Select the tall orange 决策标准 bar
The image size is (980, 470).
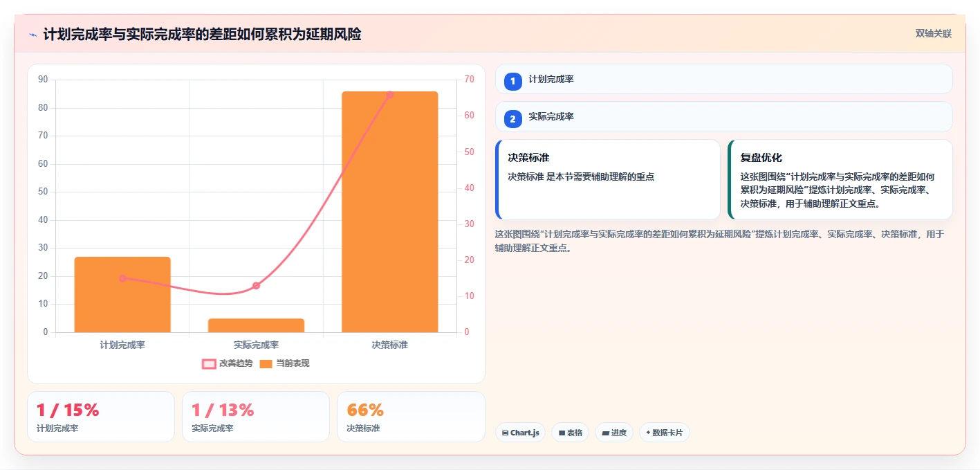[390, 212]
